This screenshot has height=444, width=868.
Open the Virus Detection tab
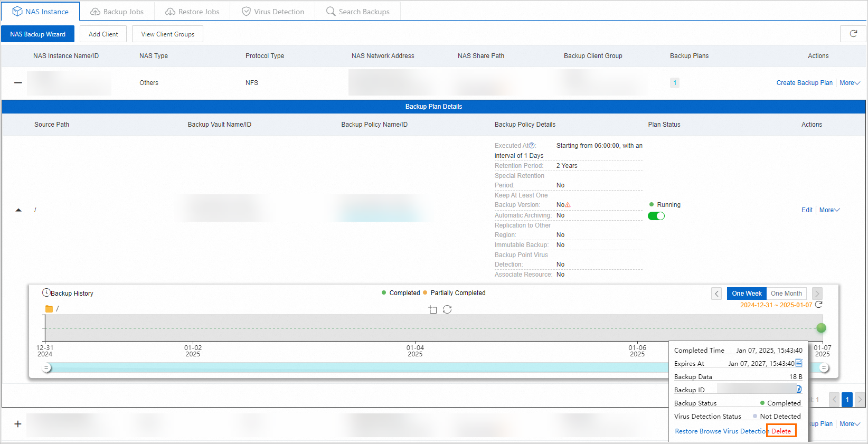tap(272, 12)
